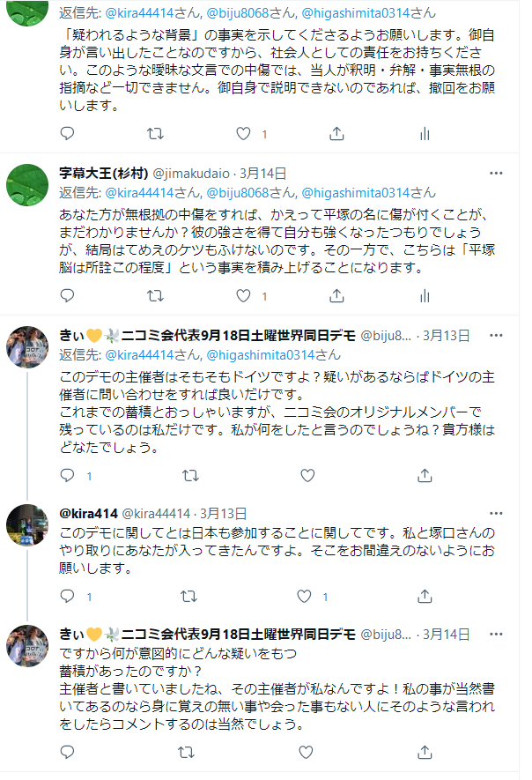The image size is (532, 780).
Task: View analytics of きぃ's bottom 3月14日 tweet
Action: point(425,753)
